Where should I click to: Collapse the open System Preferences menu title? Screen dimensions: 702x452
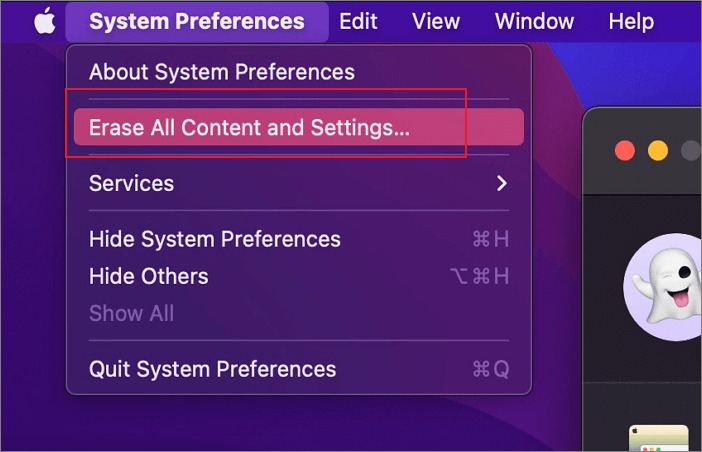(197, 21)
